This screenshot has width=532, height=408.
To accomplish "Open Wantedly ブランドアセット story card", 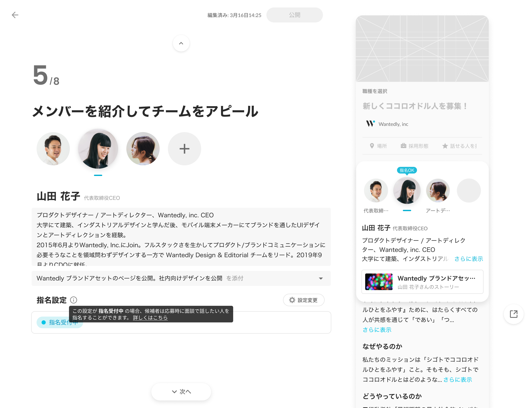I will (422, 282).
